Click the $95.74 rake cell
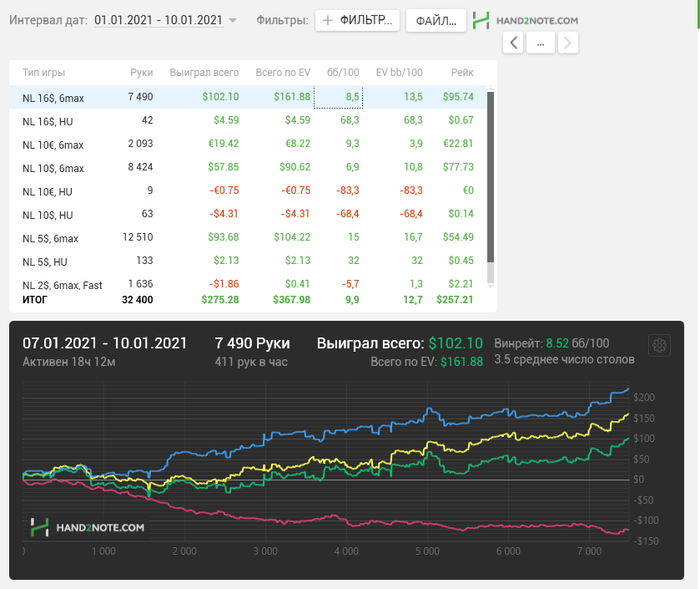 click(x=458, y=97)
